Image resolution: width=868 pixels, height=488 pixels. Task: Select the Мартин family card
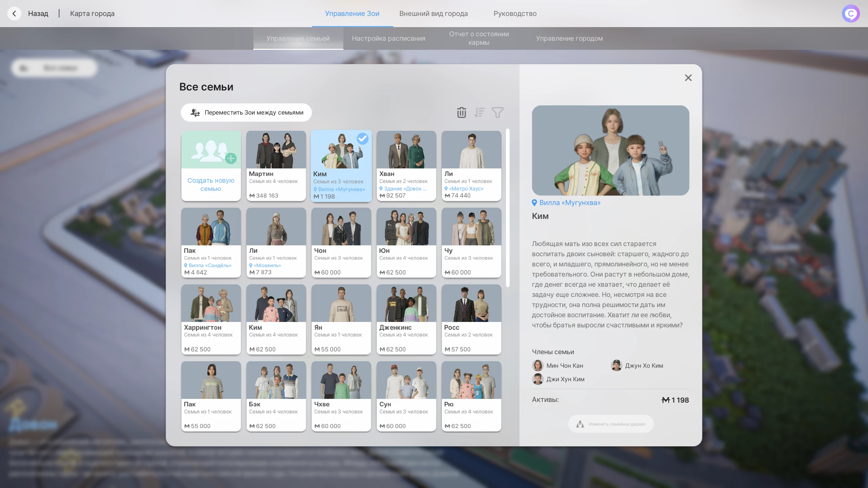tap(276, 166)
